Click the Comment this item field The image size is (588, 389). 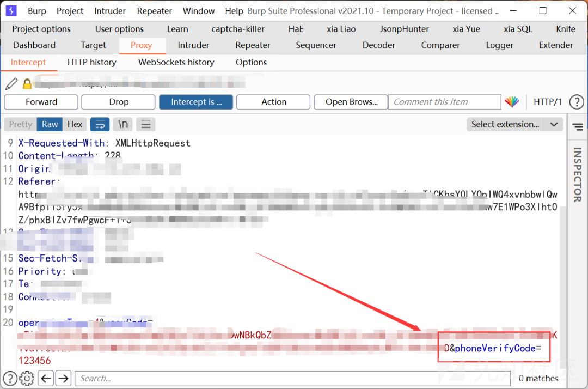coord(445,102)
